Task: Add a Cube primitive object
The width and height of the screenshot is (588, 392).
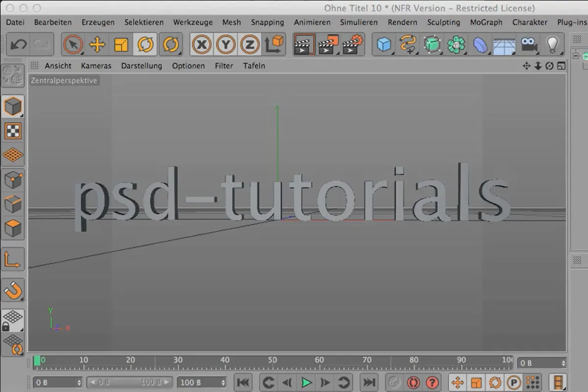Action: click(x=384, y=45)
